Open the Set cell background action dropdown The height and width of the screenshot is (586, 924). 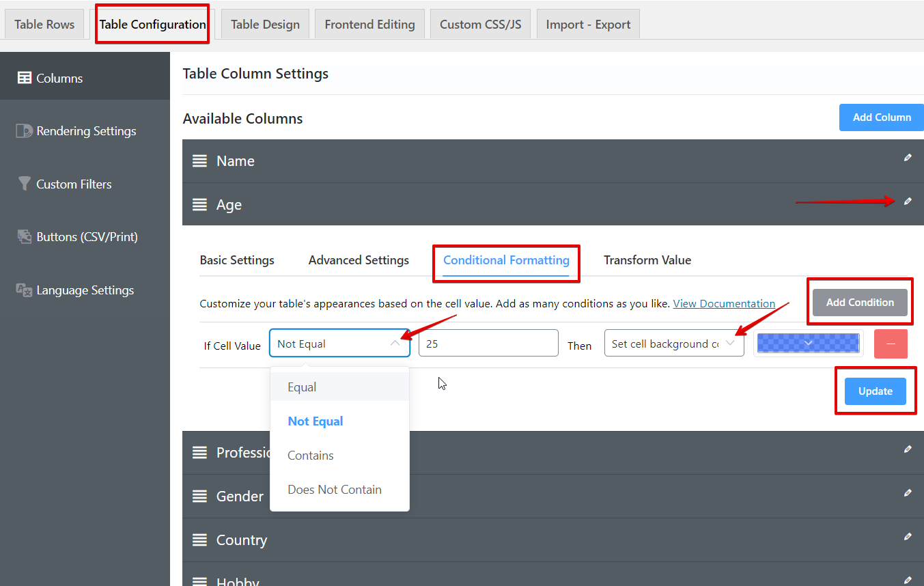pos(674,344)
